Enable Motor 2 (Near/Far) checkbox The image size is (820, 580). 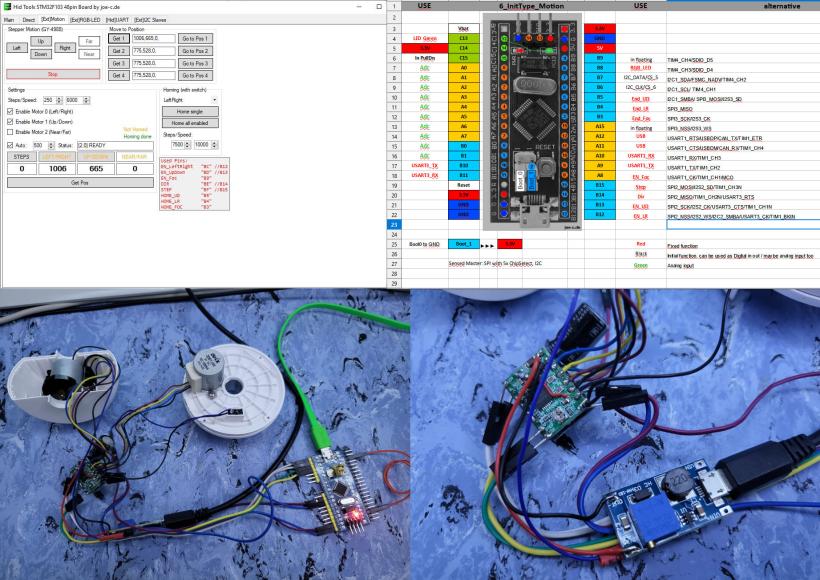(x=11, y=132)
